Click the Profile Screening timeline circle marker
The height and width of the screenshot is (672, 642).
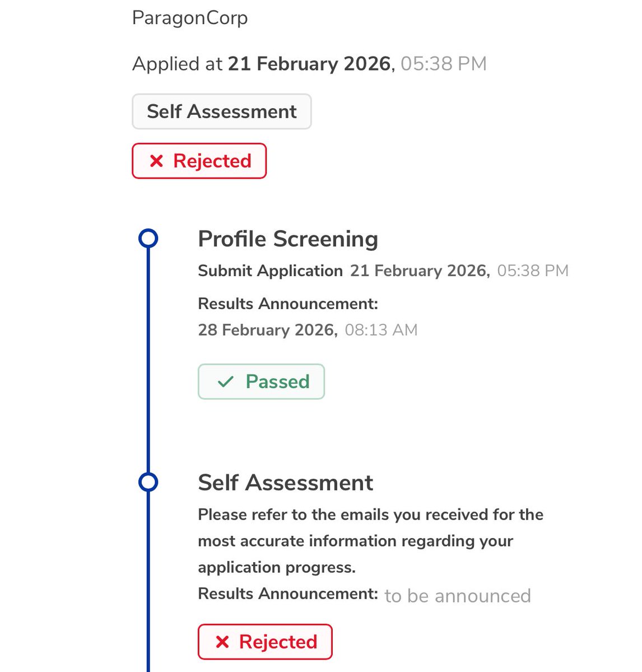pyautogui.click(x=148, y=239)
